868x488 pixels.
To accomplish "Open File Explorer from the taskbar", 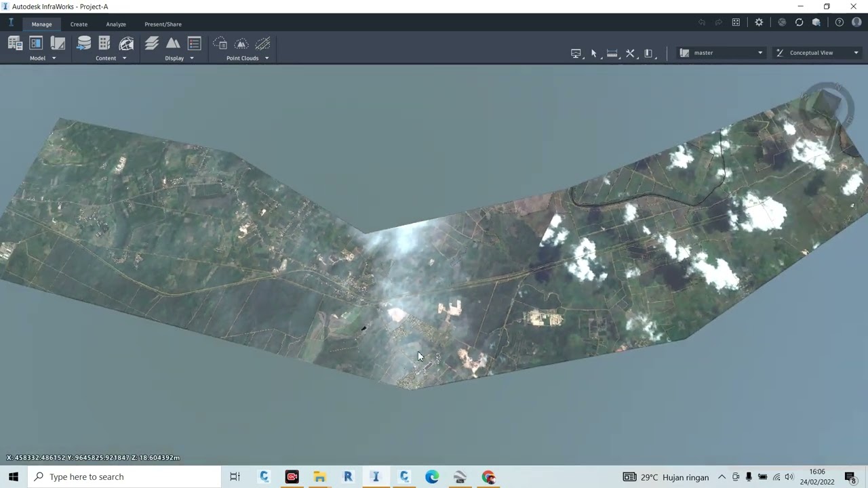I will click(319, 476).
